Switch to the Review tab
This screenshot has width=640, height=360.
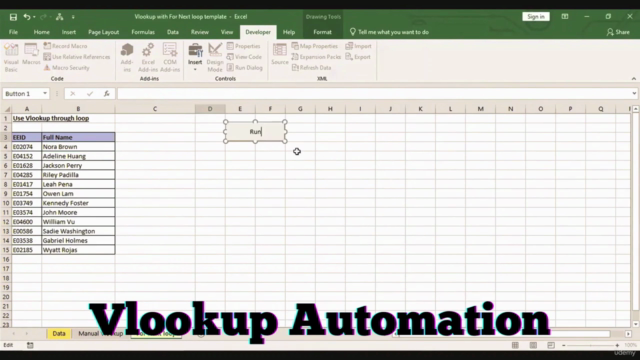(200, 32)
